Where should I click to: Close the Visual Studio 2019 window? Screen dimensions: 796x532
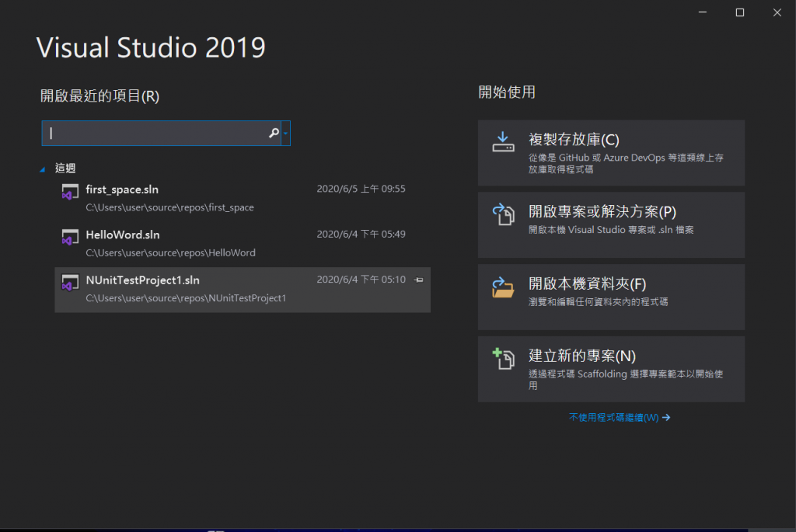point(777,12)
